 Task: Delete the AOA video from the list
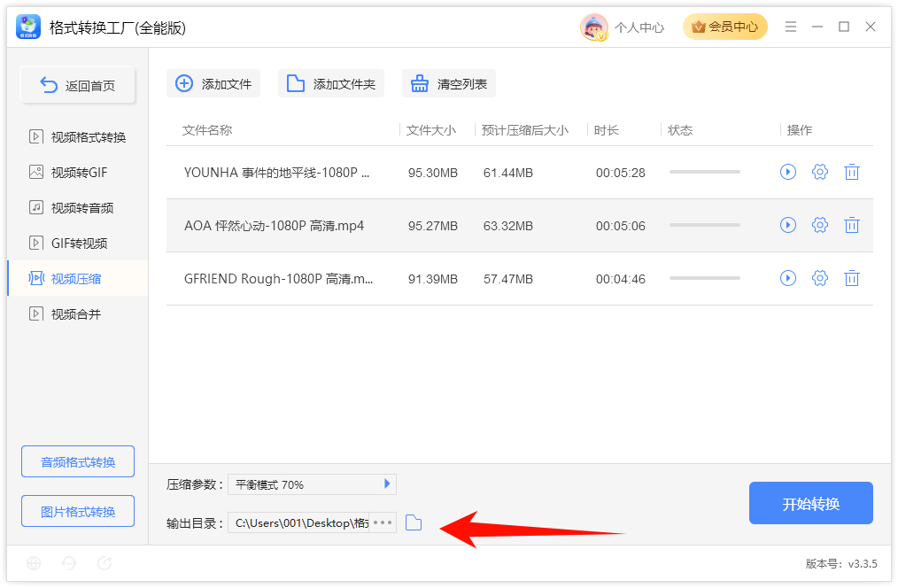pos(852,225)
